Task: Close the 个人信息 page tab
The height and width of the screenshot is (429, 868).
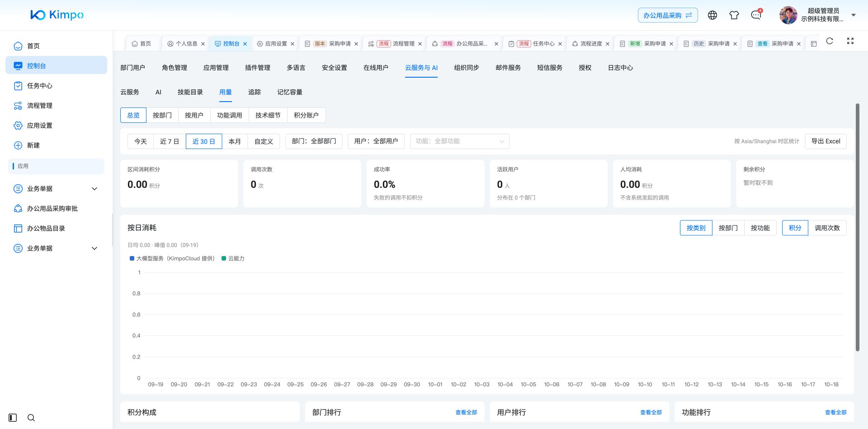Action: click(x=203, y=44)
